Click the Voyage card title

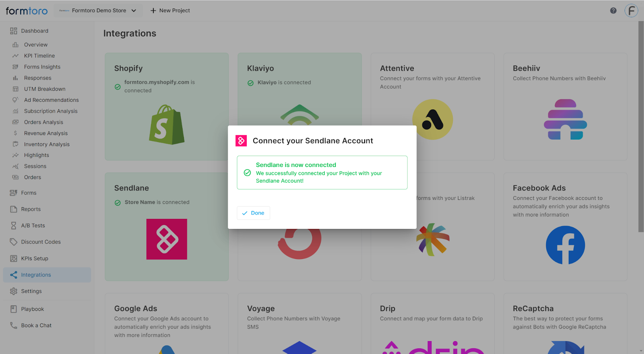coord(261,309)
